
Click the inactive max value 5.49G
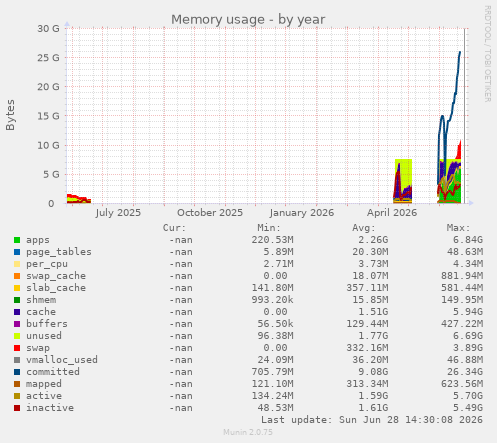(467, 408)
